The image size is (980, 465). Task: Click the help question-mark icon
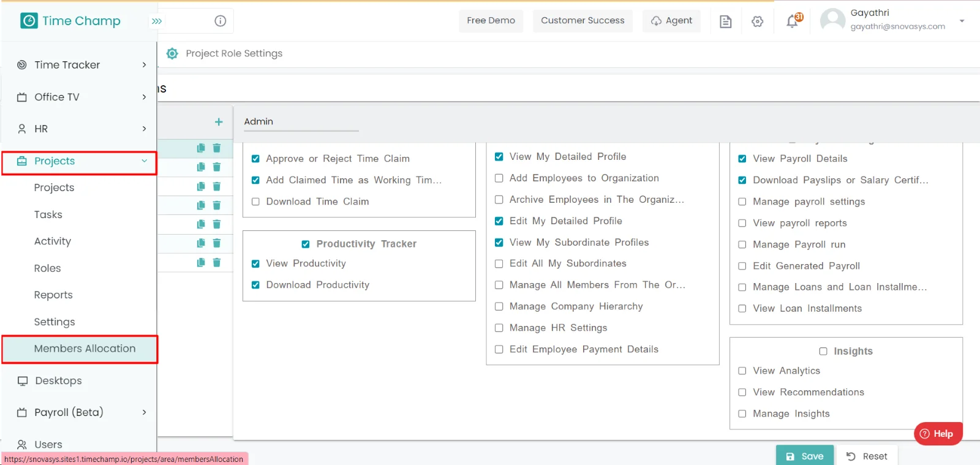pos(925,434)
